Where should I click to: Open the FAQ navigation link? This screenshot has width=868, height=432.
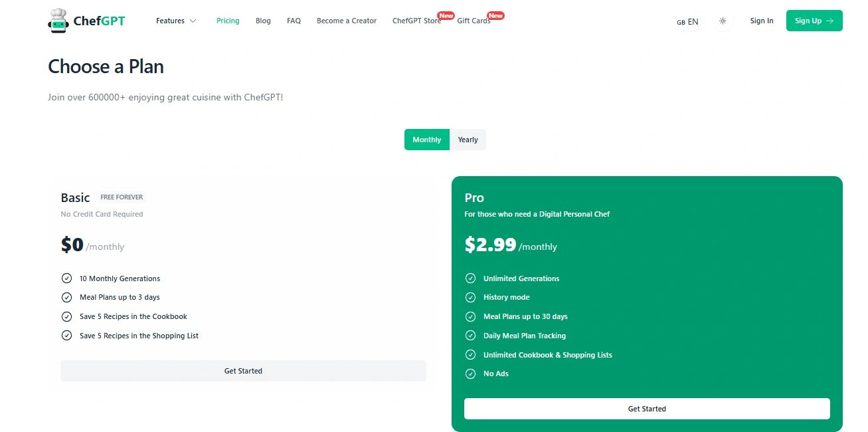pos(294,21)
